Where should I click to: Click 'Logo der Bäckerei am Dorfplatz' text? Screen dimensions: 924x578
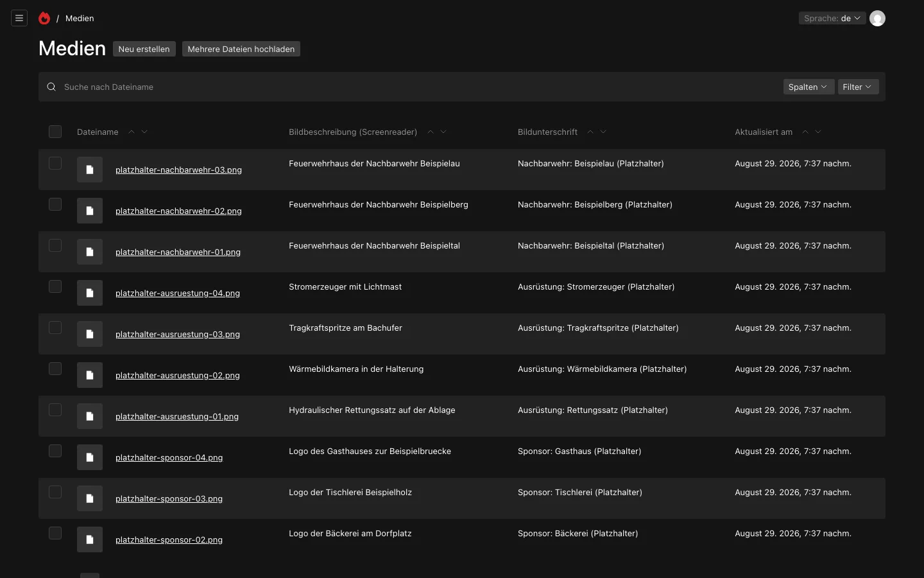(x=350, y=534)
